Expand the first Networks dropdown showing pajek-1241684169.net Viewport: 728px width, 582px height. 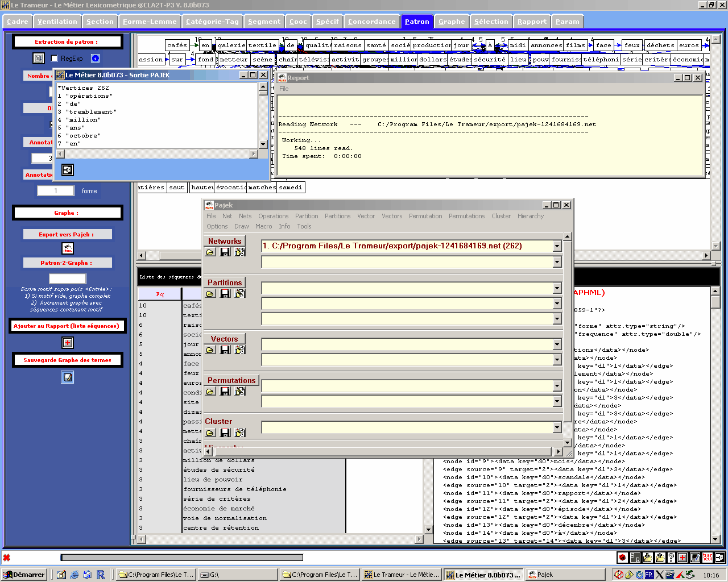tap(557, 246)
